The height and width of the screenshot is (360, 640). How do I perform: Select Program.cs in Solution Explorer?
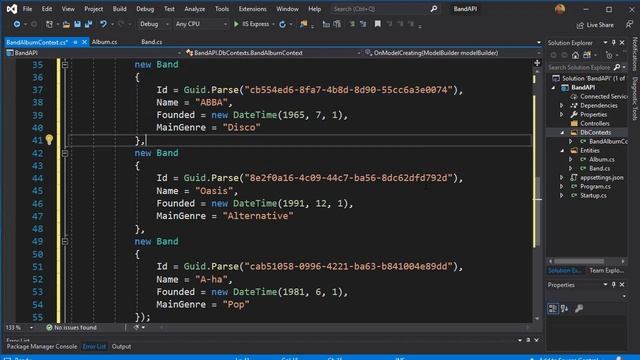pos(595,187)
